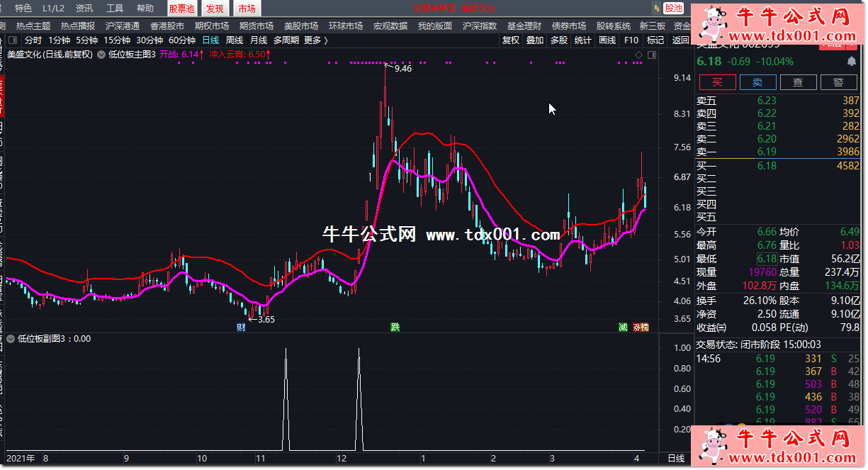
Task: Click the 日线 label at chart bottom-right
Action: pos(676,459)
